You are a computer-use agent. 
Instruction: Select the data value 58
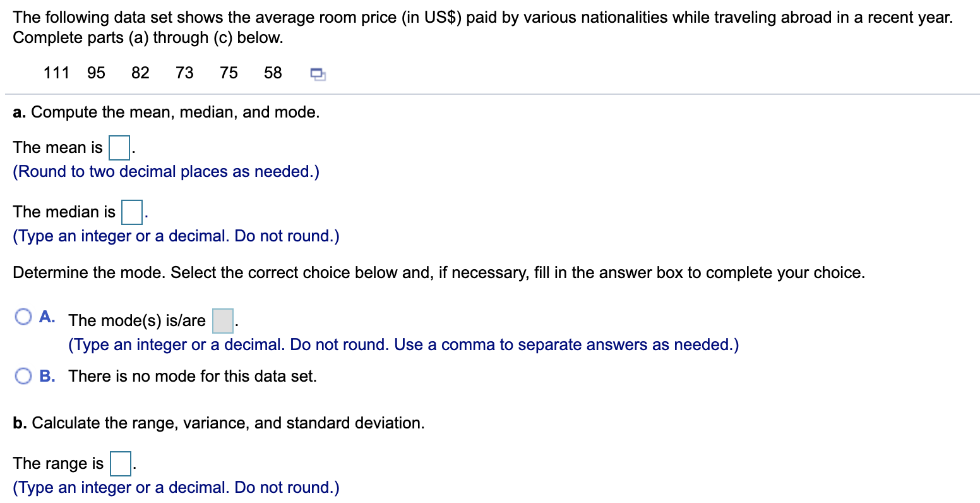pos(272,73)
